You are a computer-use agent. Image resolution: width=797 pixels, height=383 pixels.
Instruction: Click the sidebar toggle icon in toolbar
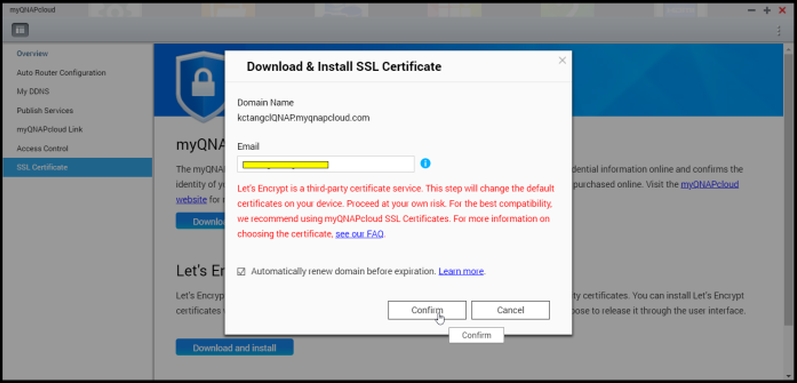click(x=20, y=30)
